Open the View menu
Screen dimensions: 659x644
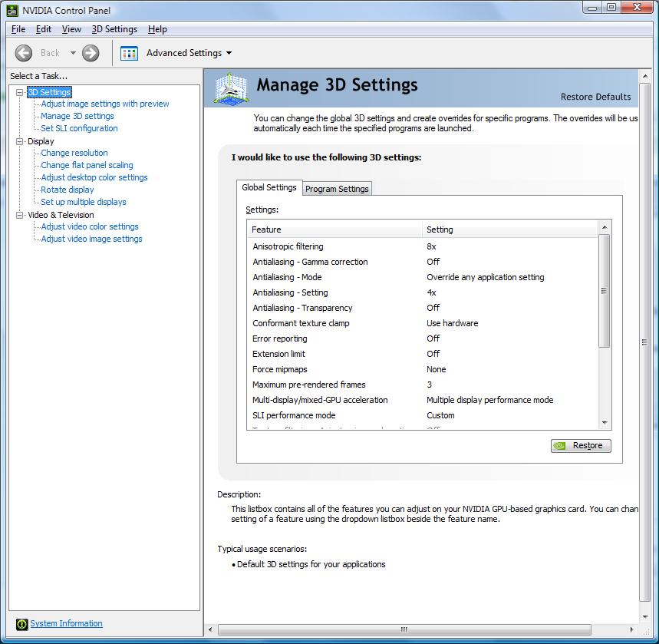click(x=71, y=29)
